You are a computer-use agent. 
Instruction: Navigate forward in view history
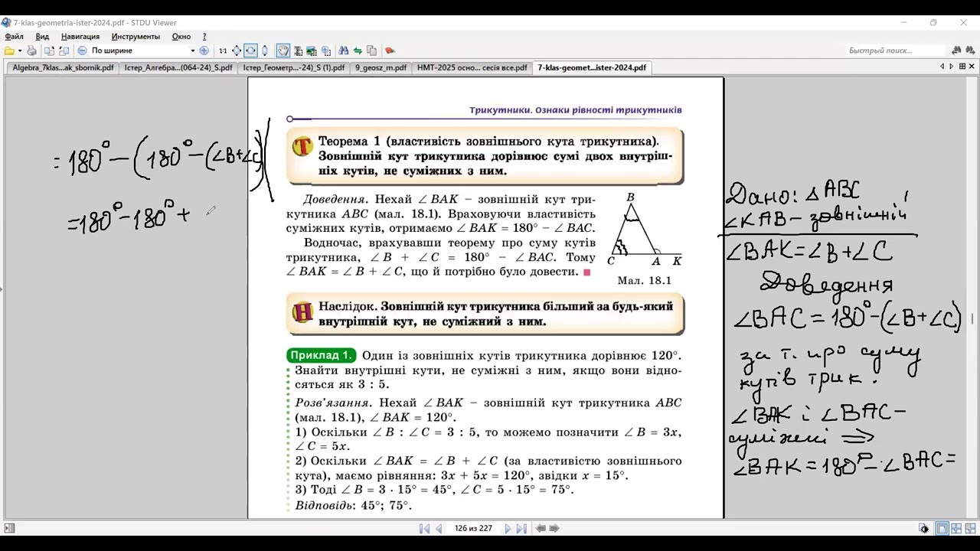pos(554,528)
